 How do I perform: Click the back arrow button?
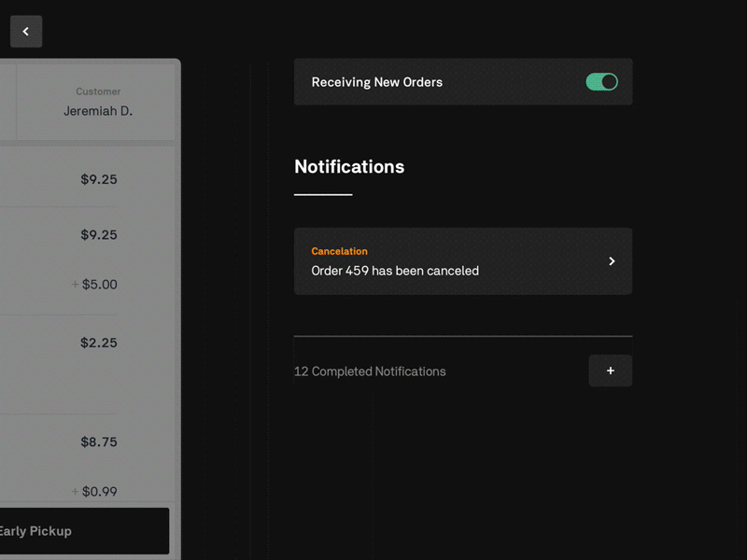26,32
